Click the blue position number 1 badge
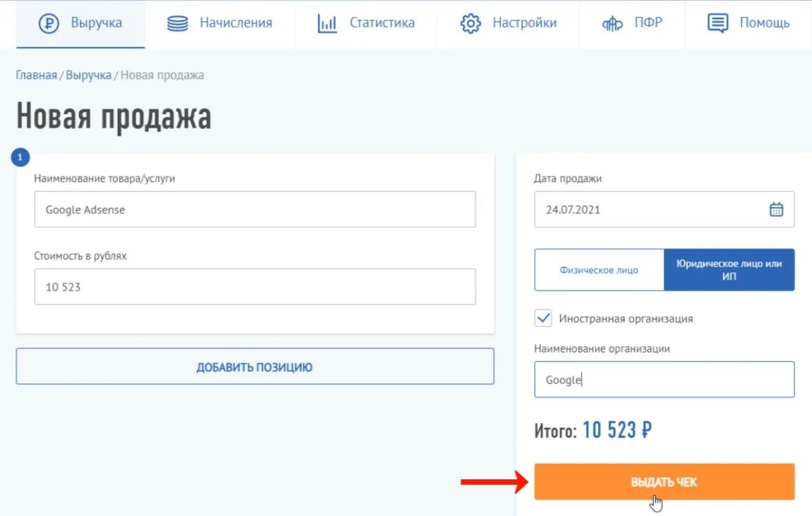 click(x=20, y=157)
